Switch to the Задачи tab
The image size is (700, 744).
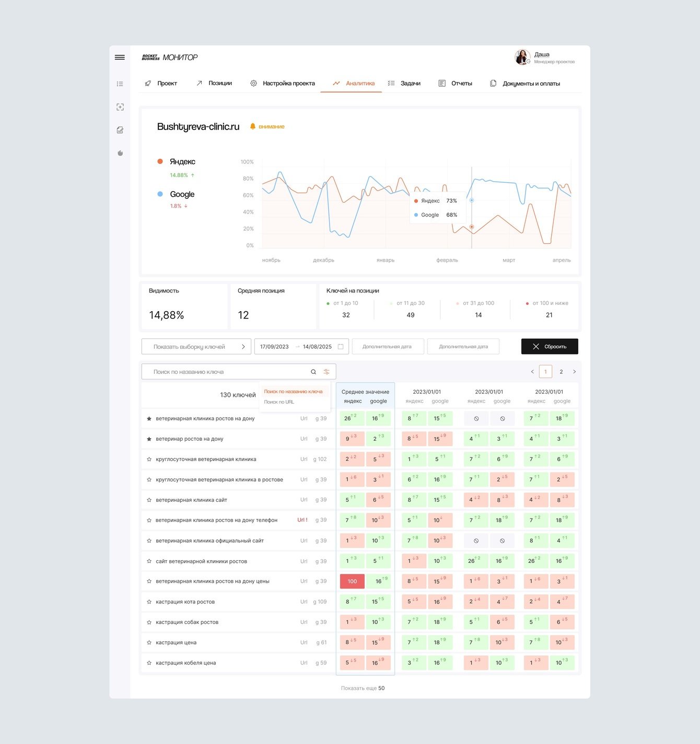pos(404,84)
